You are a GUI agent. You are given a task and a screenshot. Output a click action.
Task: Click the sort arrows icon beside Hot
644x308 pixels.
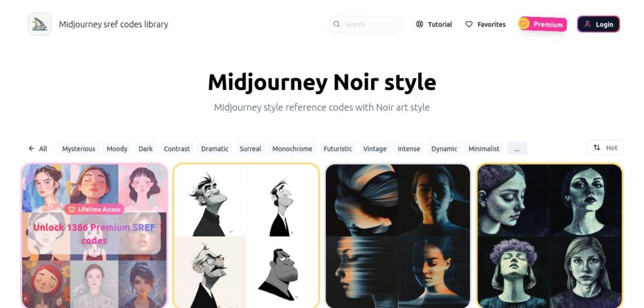597,148
